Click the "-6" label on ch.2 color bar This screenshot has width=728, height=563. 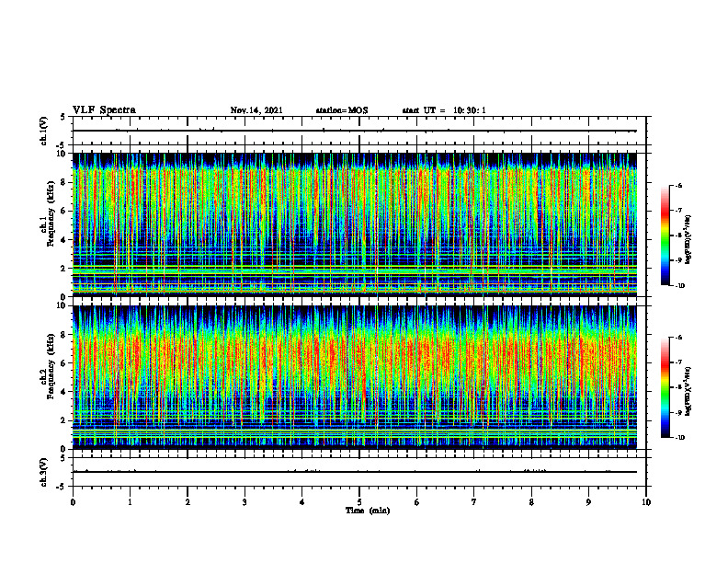click(679, 338)
